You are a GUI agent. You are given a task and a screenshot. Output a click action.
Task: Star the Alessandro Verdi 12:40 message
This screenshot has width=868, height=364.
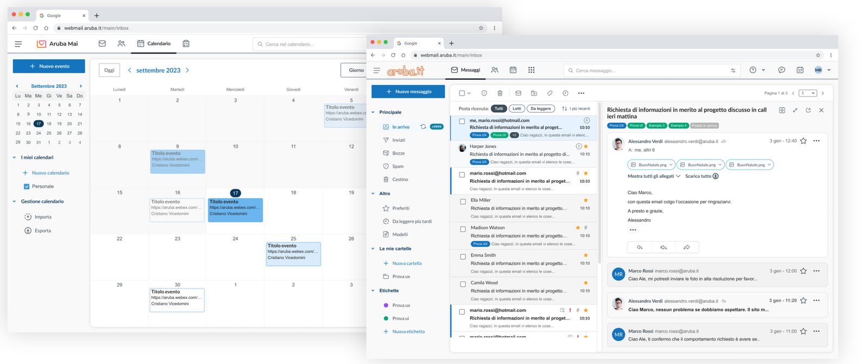(803, 141)
